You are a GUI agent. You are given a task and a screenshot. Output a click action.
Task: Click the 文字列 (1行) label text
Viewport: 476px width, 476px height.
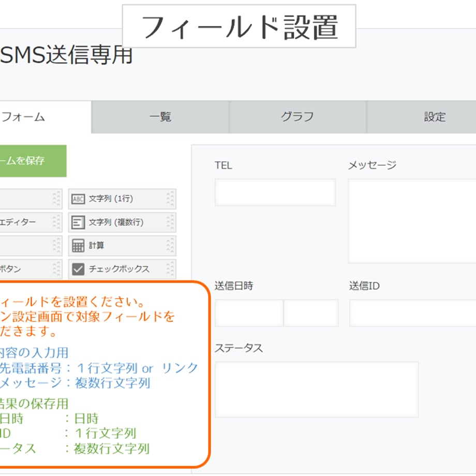pos(111,199)
